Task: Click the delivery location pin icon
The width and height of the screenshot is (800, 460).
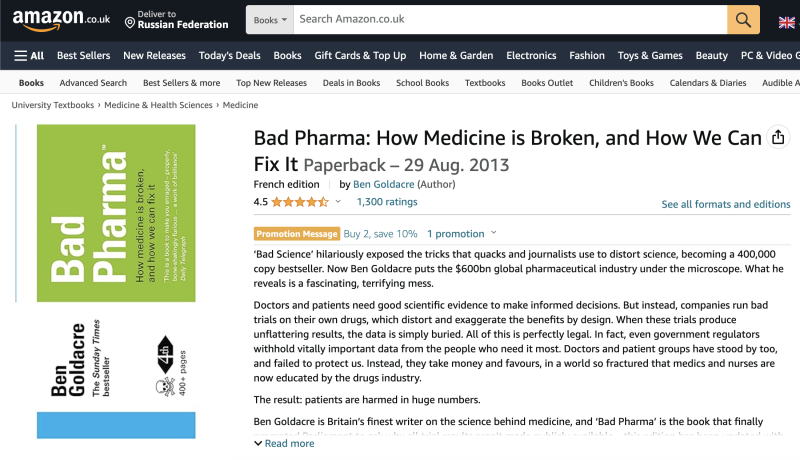Action: 130,23
